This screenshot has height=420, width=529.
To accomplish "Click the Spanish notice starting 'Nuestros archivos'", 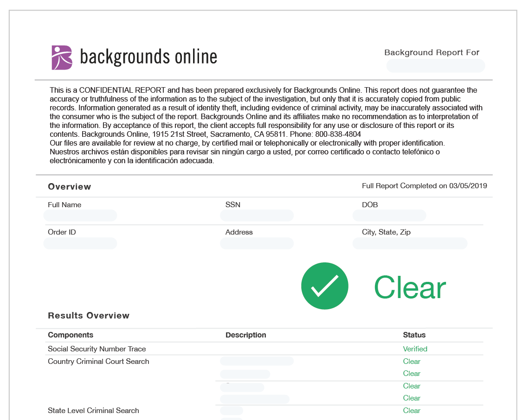I will pos(245,156).
